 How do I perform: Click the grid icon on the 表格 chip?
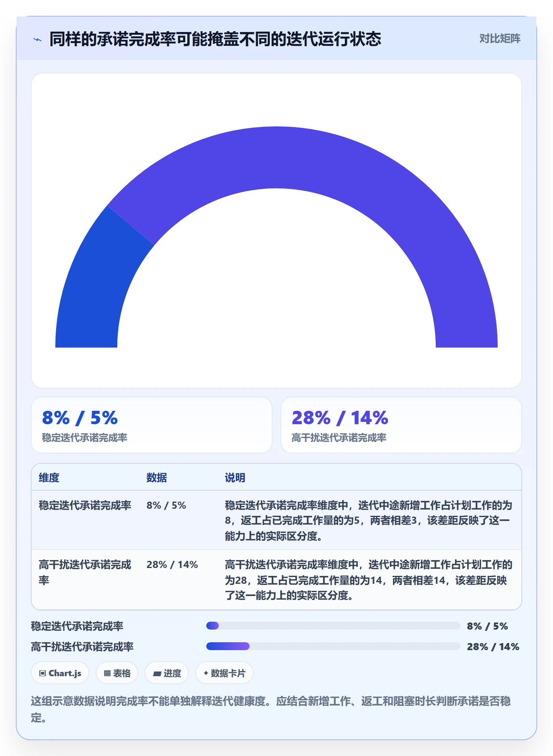(x=107, y=673)
